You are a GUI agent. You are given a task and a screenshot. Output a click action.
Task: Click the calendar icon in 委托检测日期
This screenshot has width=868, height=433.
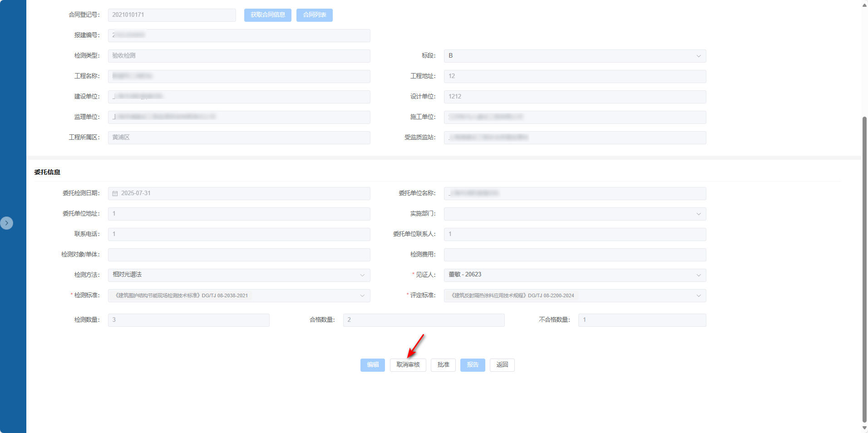(115, 193)
